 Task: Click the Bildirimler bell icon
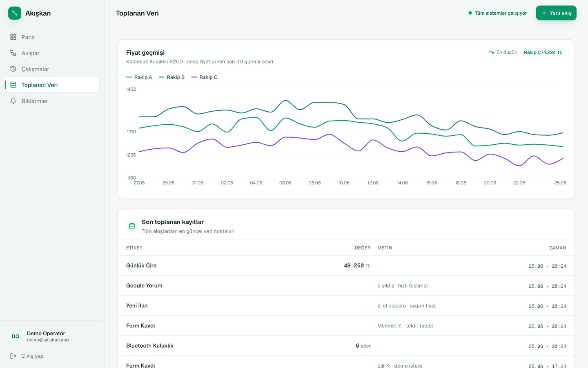13,101
